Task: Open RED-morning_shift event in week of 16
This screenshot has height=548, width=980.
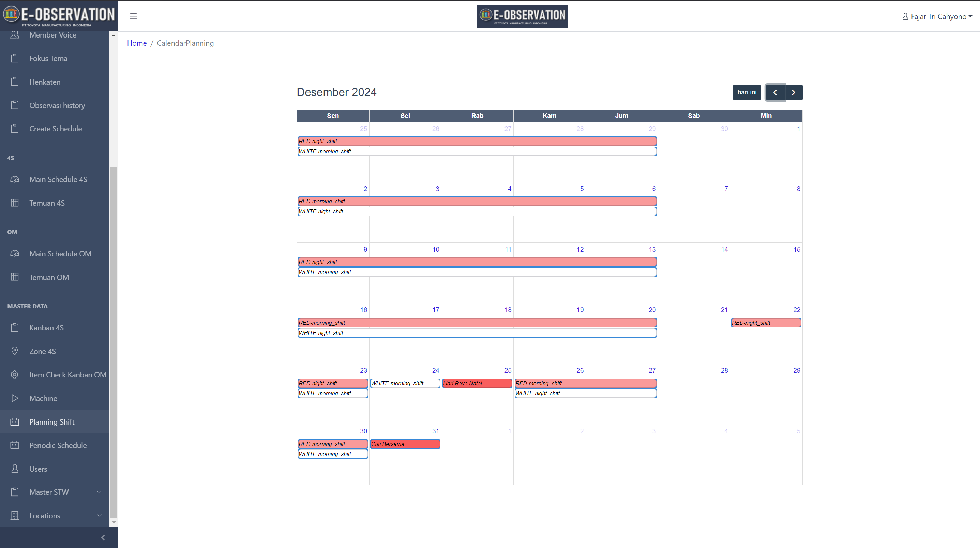Action: (477, 323)
